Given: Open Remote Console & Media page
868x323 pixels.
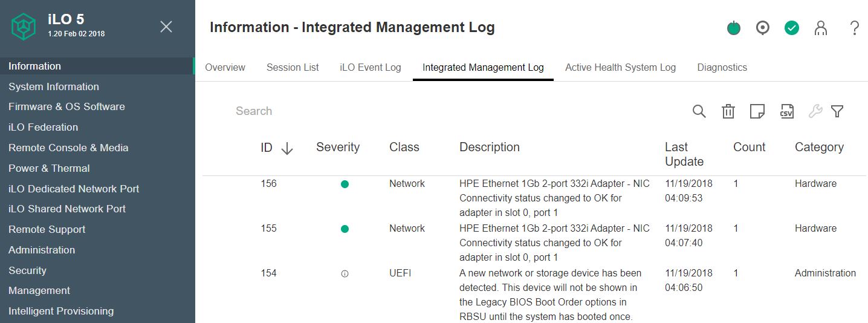Looking at the screenshot, I should (68, 148).
